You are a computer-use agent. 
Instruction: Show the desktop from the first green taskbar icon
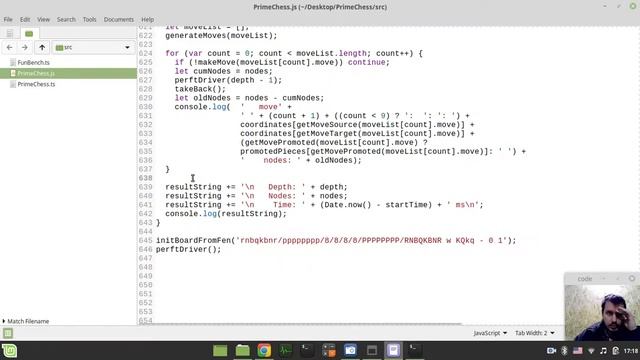click(220, 351)
